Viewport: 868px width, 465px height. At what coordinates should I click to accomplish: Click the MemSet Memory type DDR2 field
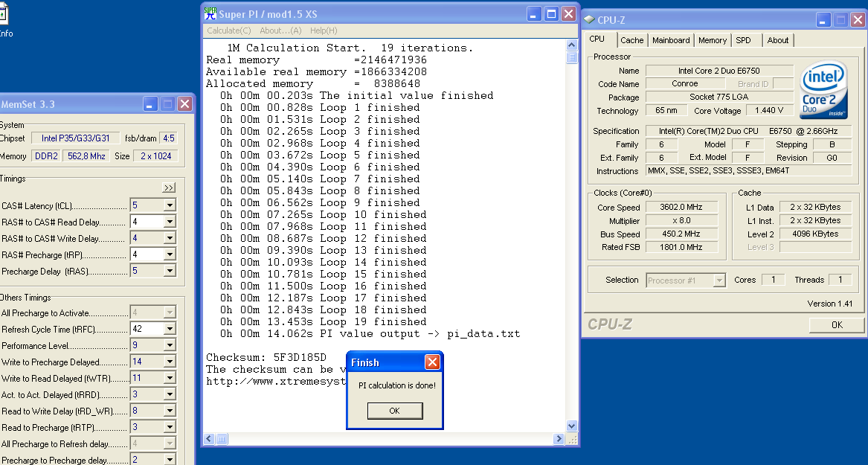(x=46, y=155)
